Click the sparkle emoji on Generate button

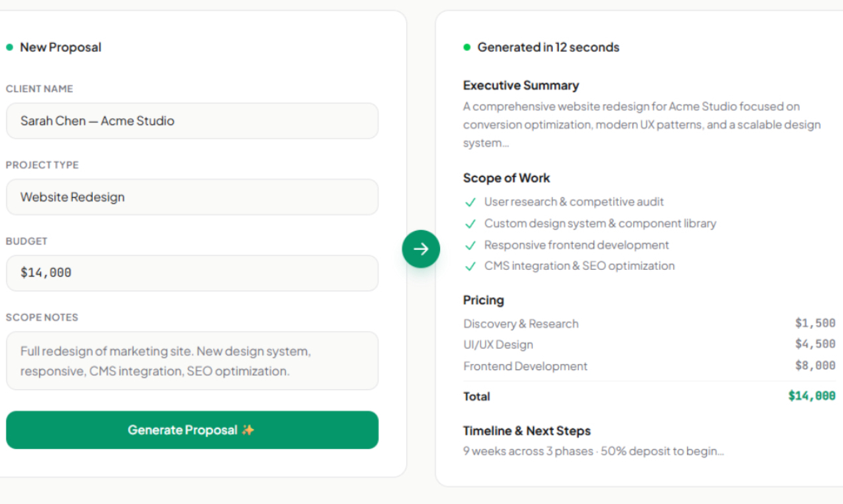(x=248, y=430)
